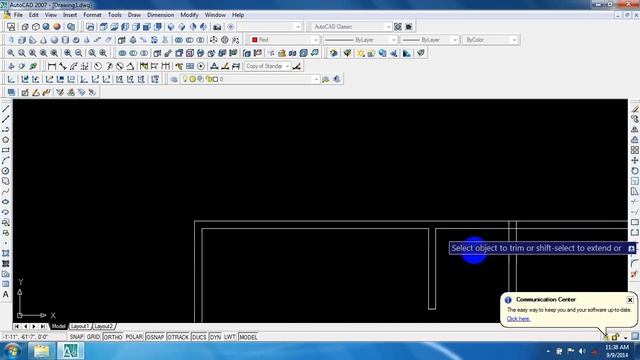Toggle DUCS in status bar
The image size is (640, 360).
click(199, 337)
